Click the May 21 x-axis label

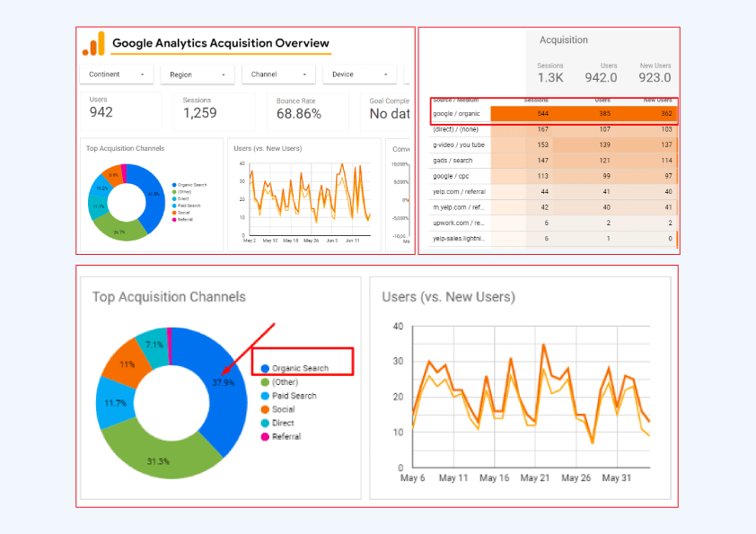tap(535, 478)
